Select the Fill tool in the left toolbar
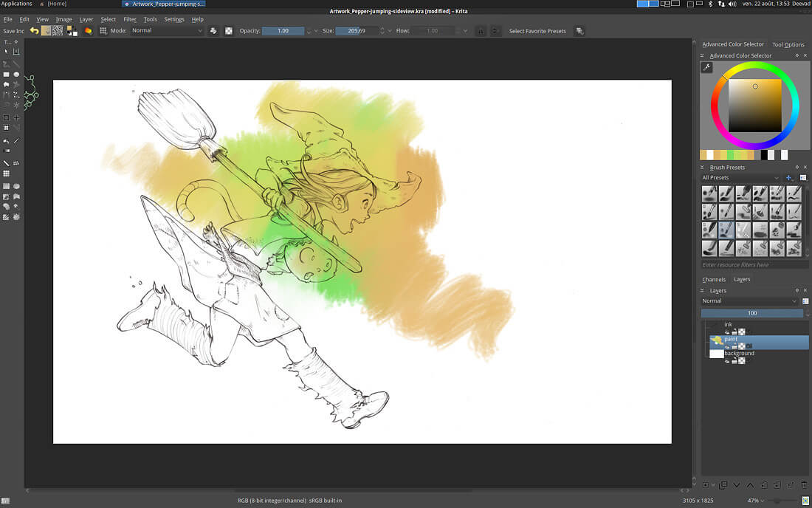 [x=6, y=140]
